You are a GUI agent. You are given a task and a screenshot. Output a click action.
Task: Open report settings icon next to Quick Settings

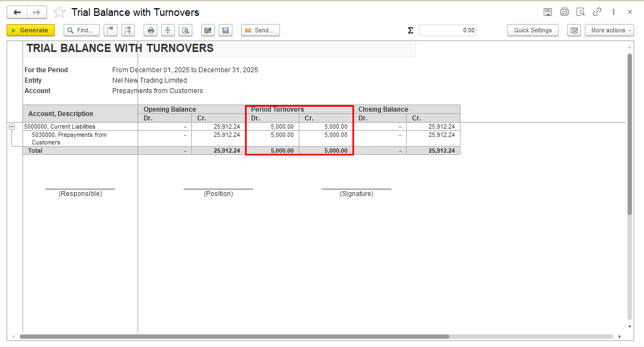click(x=574, y=30)
